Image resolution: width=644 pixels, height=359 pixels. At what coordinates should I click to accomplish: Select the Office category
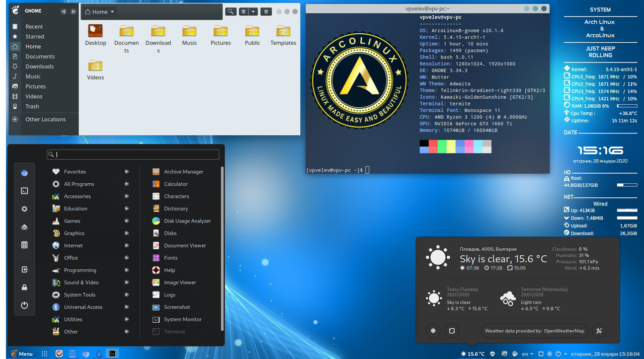tap(90, 258)
